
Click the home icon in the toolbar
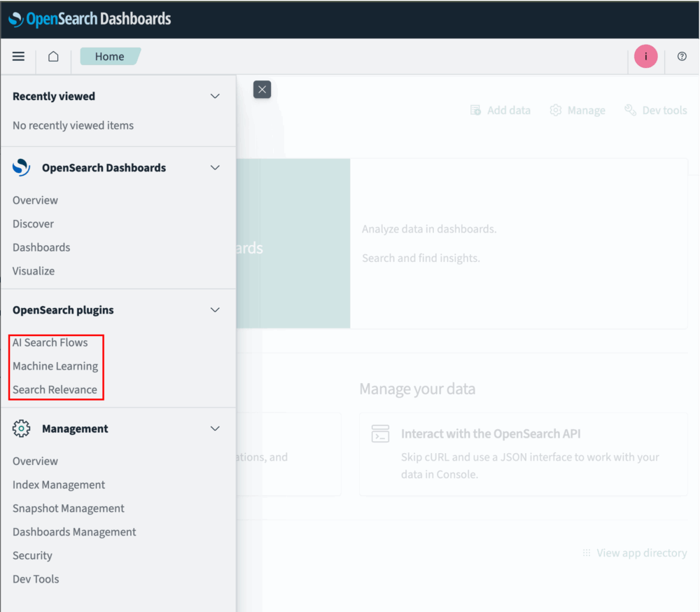tap(53, 56)
